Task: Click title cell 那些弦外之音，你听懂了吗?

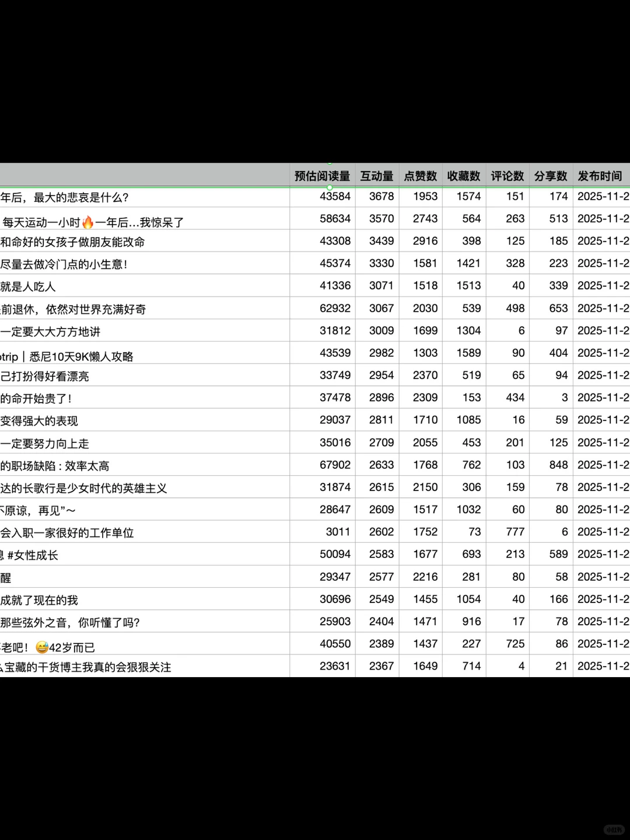Action: (145, 622)
